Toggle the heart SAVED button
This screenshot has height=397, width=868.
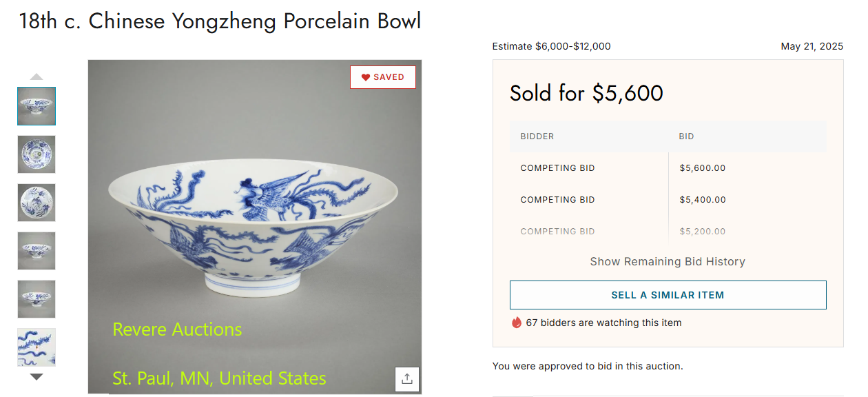383,77
